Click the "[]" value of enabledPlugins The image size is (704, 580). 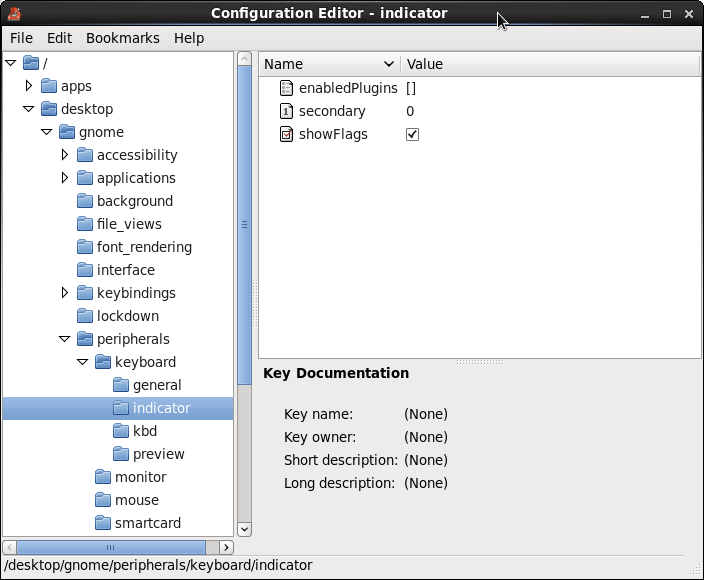411,88
